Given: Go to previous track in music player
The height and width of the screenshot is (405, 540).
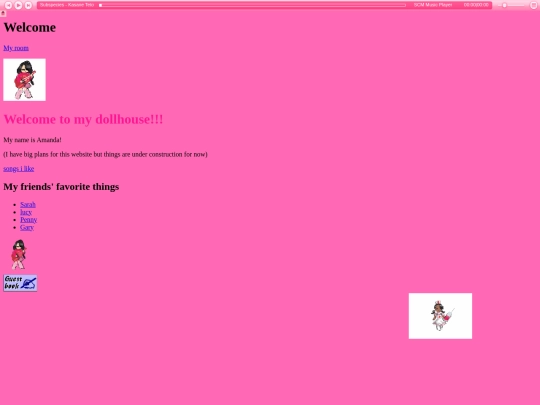Looking at the screenshot, I should coord(9,5).
